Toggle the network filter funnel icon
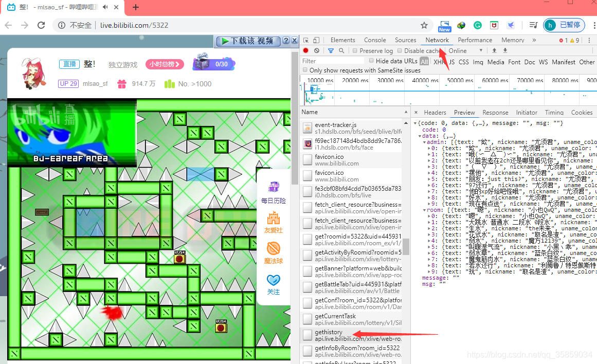The image size is (597, 364). tap(331, 50)
